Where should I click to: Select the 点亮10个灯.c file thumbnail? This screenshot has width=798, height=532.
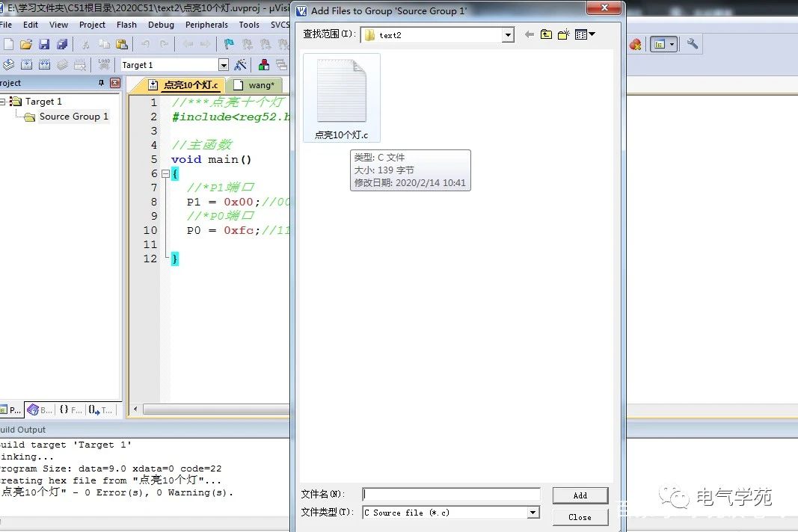(x=342, y=98)
